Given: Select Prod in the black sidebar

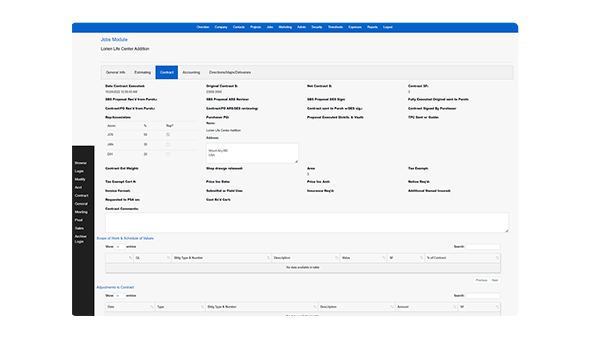Looking at the screenshot, I should (78, 220).
